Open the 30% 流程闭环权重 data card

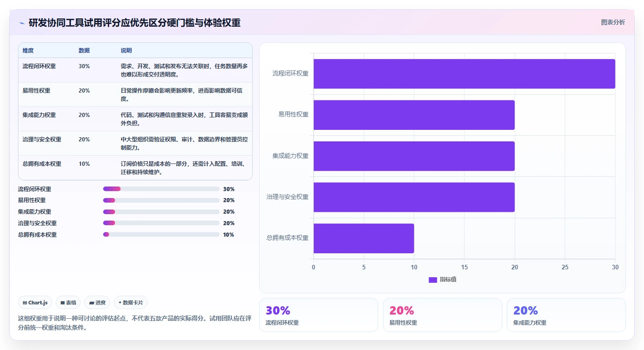pos(319,315)
